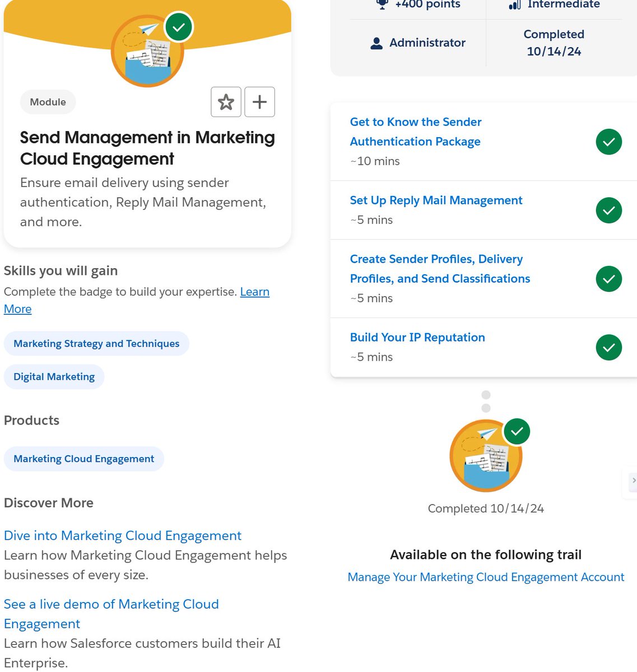637x672 pixels.
Task: Click the +400 points text
Action: coord(427,4)
